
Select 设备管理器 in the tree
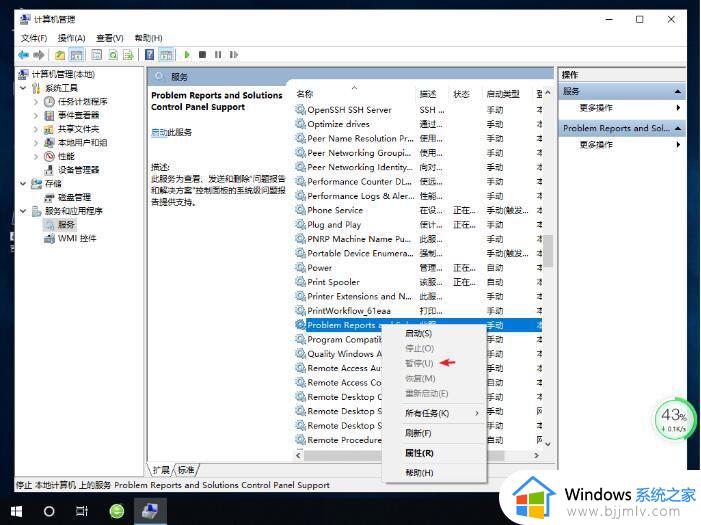click(x=78, y=170)
